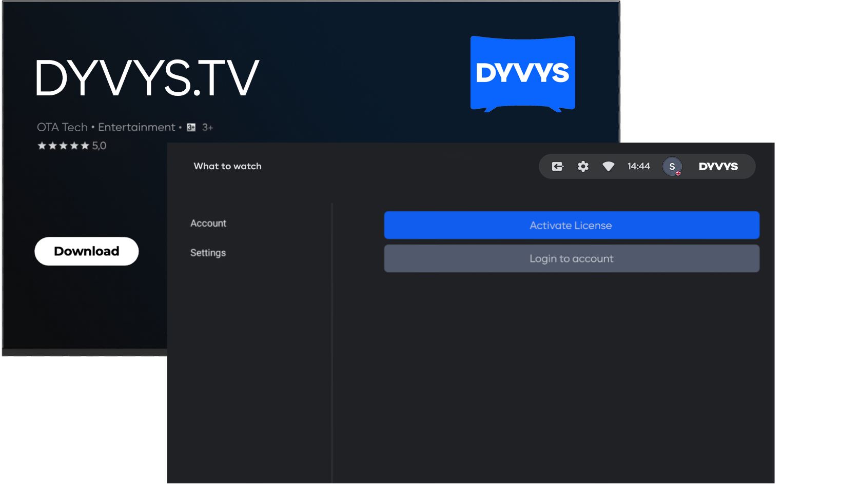This screenshot has width=862, height=504.
Task: Click the five-star rating icons
Action: (x=63, y=146)
